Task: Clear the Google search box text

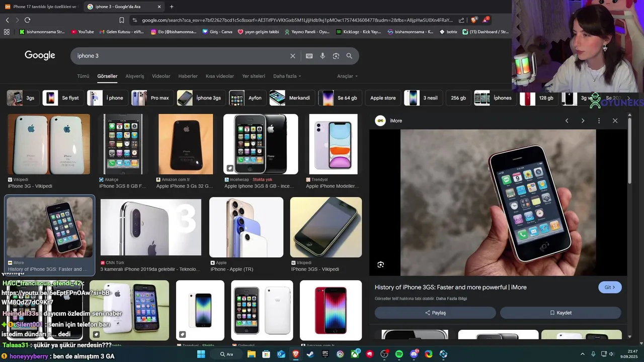Action: coord(293,56)
